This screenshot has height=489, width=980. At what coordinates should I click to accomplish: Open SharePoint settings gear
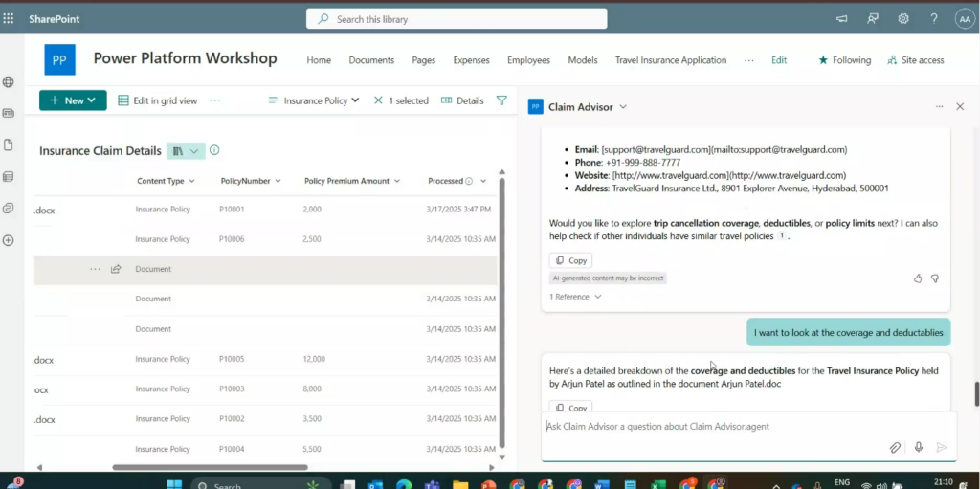coord(903,19)
